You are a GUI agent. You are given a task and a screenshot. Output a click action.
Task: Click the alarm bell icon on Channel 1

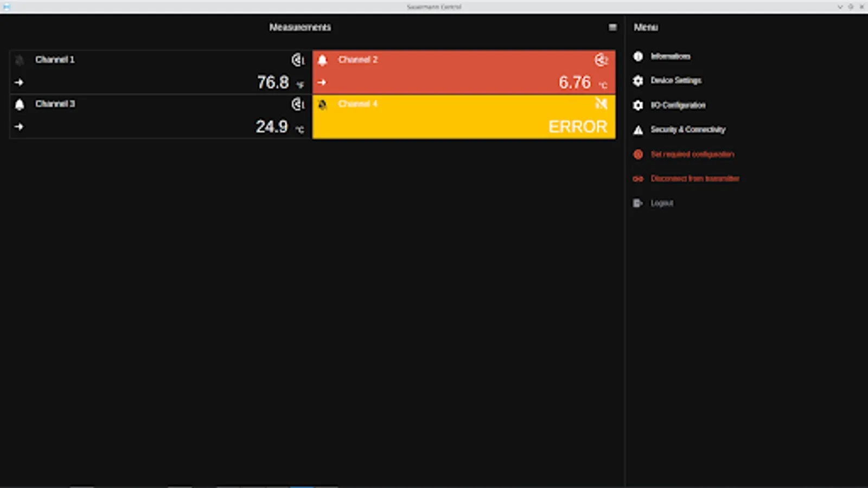point(20,60)
